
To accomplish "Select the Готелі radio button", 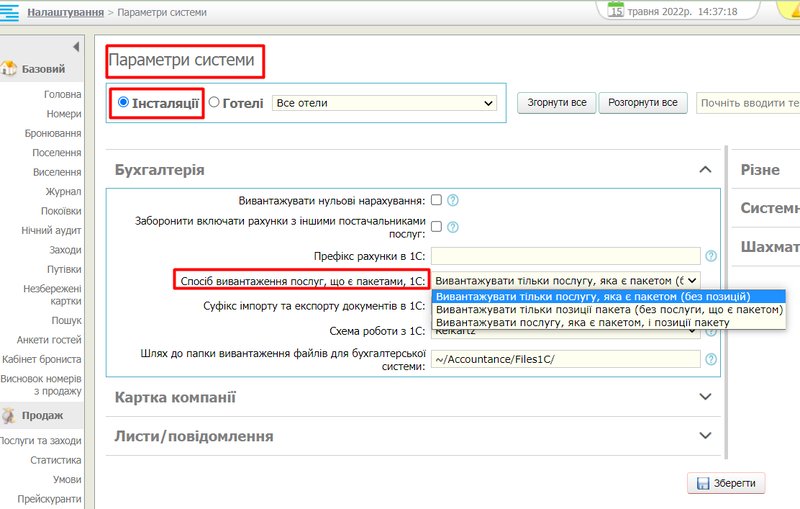I will click(214, 102).
